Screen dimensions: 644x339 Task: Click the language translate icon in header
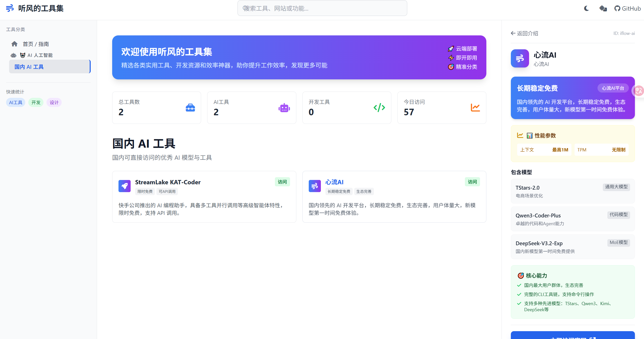[x=603, y=9]
